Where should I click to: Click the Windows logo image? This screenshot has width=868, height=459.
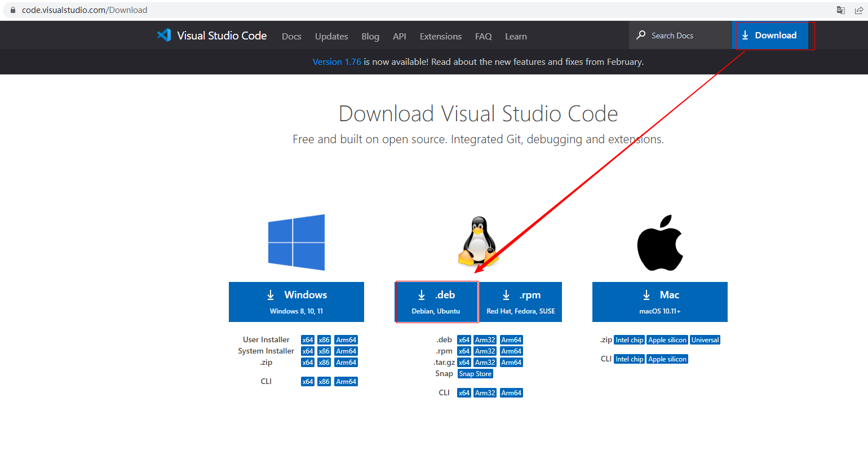(x=296, y=242)
